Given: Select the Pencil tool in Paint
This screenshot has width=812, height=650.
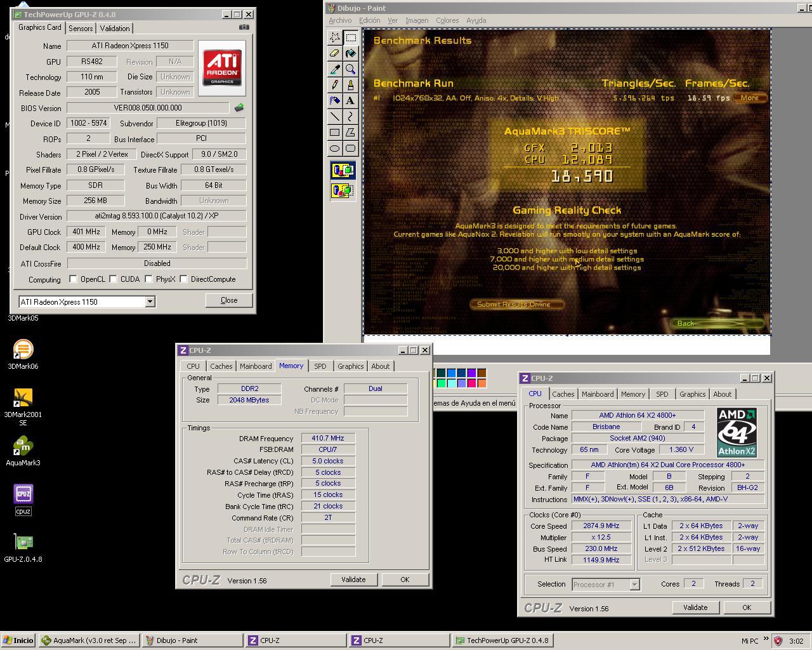Looking at the screenshot, I should tap(335, 85).
